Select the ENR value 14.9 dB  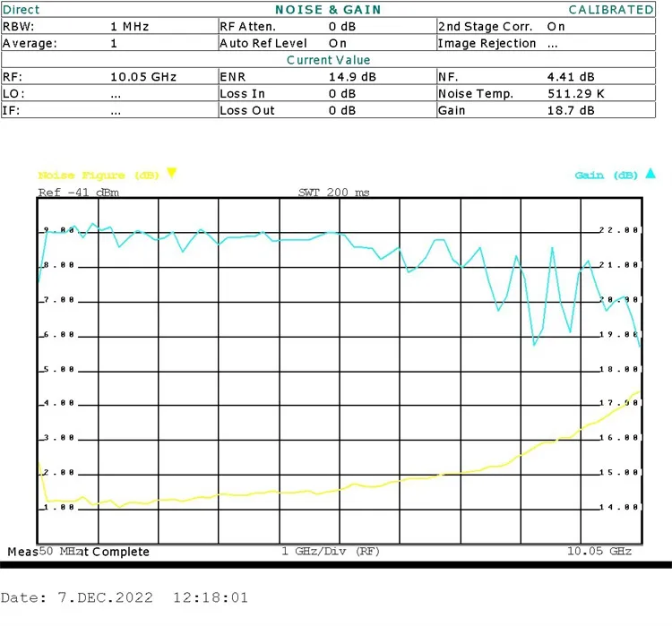click(x=352, y=77)
